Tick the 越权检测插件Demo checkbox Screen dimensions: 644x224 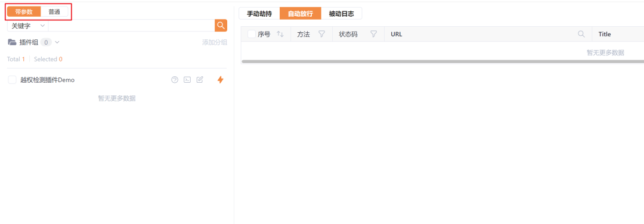(13, 80)
